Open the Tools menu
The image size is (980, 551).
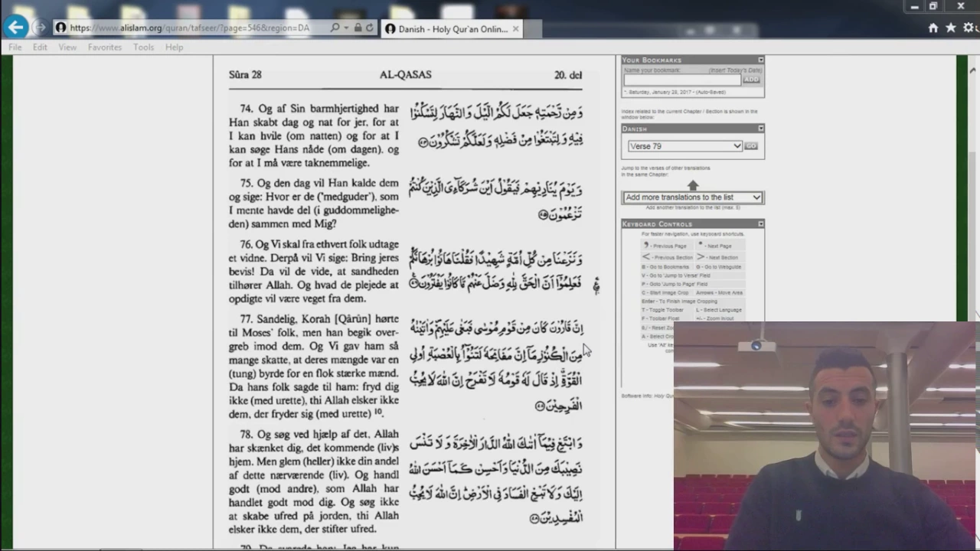[143, 47]
